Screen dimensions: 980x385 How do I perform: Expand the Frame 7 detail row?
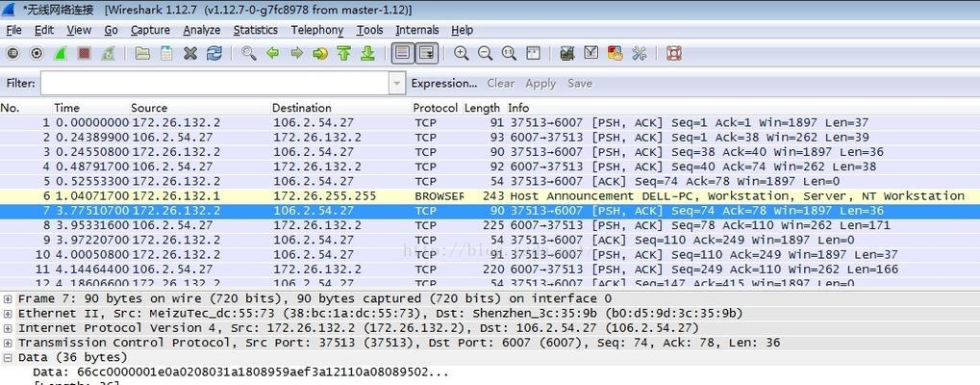tap(8, 298)
